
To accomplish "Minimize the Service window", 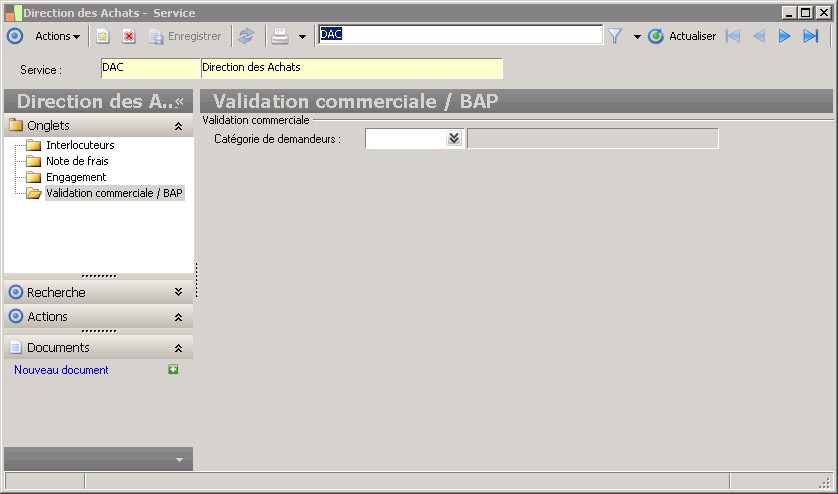I will pyautogui.click(x=789, y=12).
